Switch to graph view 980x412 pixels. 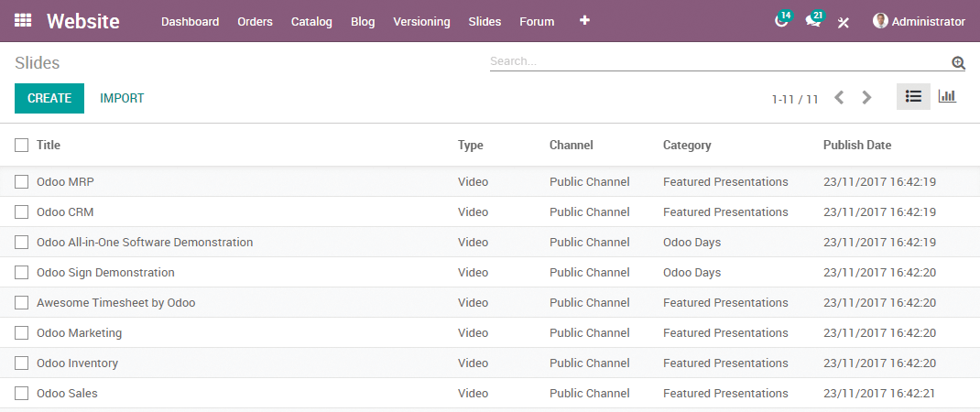click(948, 97)
